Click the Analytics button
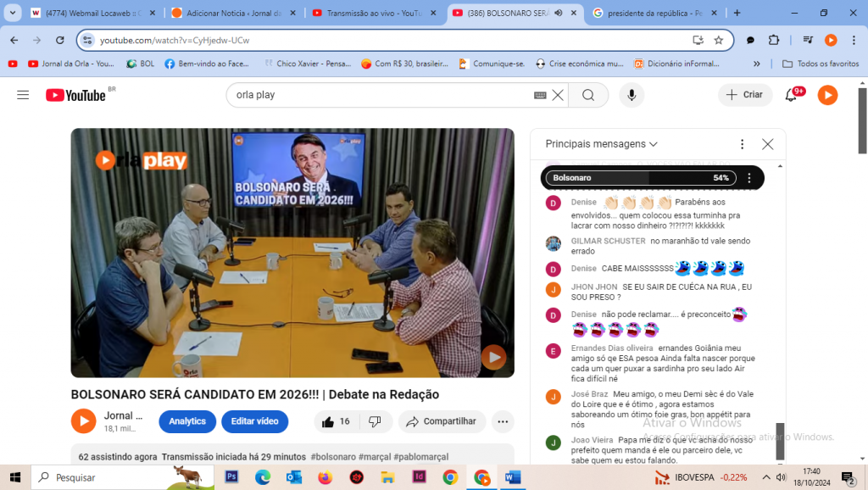Image resolution: width=868 pixels, height=490 pixels. point(187,421)
